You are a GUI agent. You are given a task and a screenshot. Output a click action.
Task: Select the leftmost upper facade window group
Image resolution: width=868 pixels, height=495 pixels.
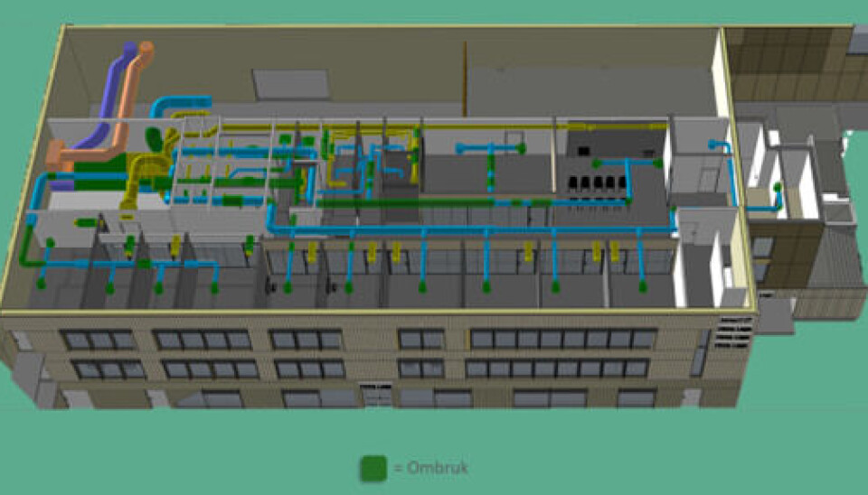(x=99, y=341)
